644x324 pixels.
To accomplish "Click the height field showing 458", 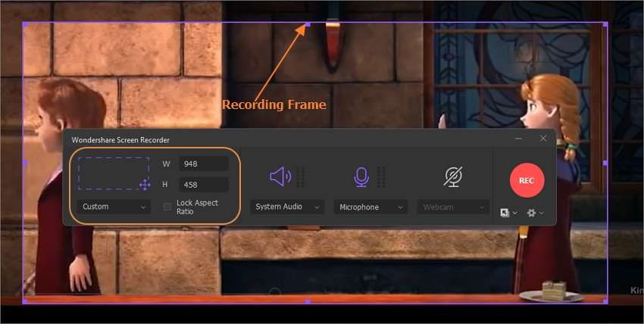I will tap(204, 185).
